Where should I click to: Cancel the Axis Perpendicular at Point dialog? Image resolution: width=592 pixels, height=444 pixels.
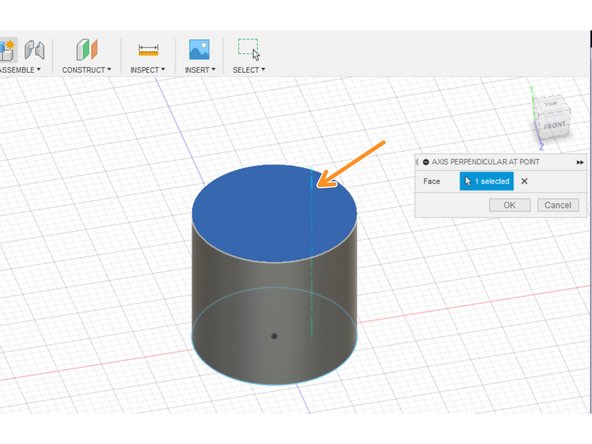(558, 205)
